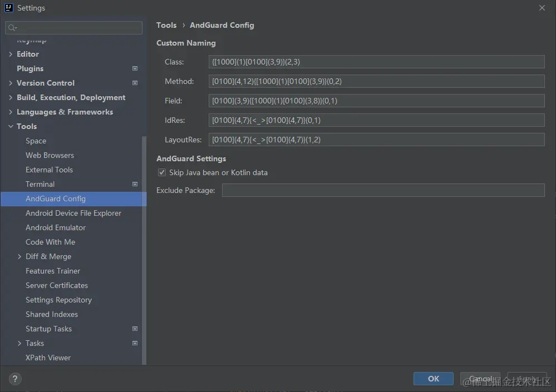
Task: Click the Cancel button
Action: coord(480,379)
